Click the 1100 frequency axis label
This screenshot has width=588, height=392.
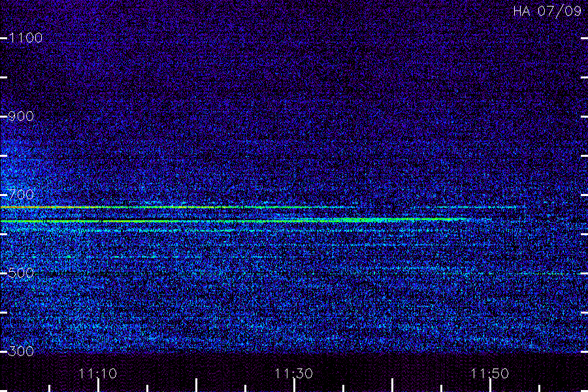(26, 38)
